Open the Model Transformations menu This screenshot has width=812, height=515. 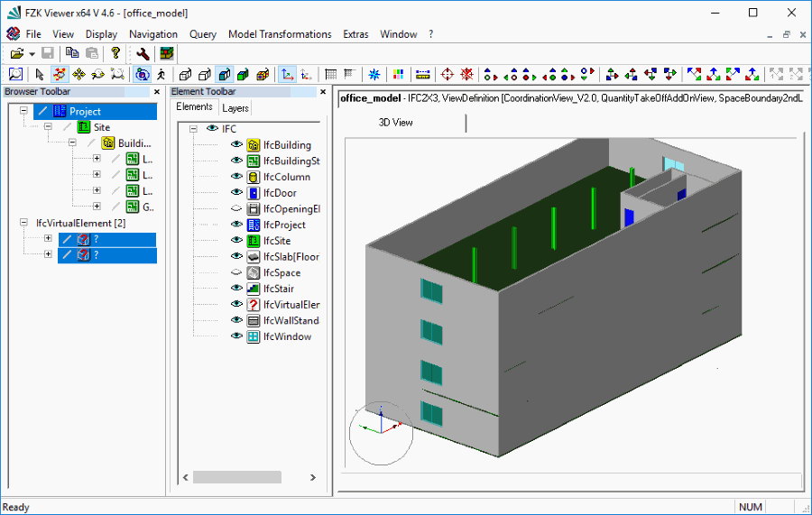280,34
